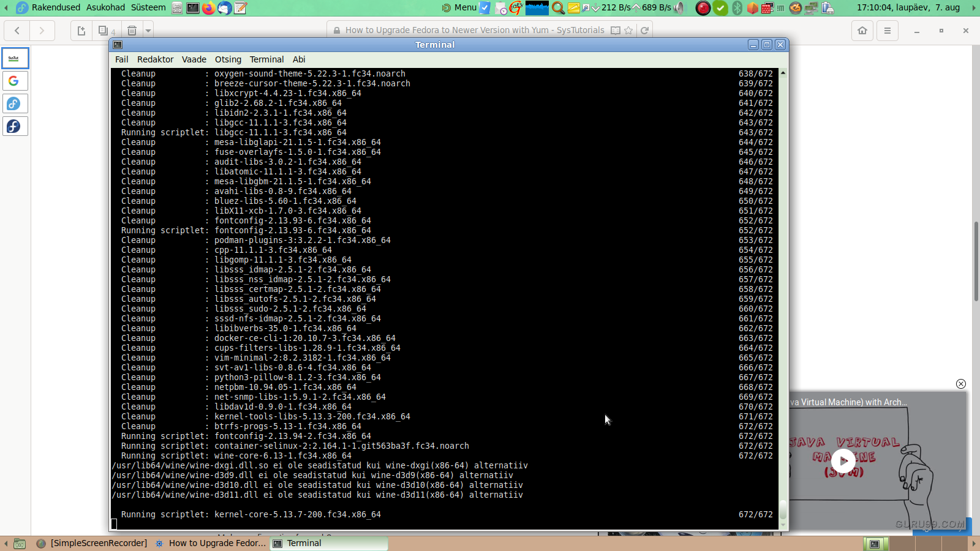Viewport: 980px width, 551px height.
Task: Open the Fail menu in Terminal
Action: [121, 59]
